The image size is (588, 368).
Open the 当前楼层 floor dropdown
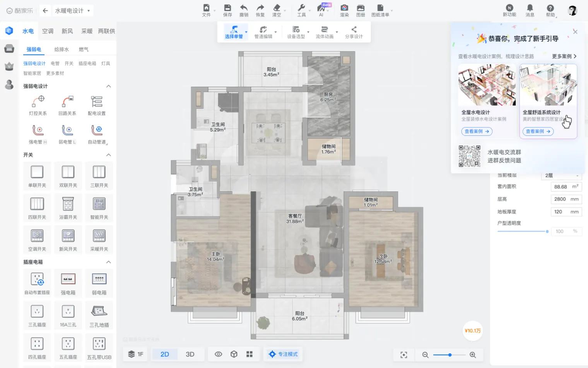coord(561,175)
